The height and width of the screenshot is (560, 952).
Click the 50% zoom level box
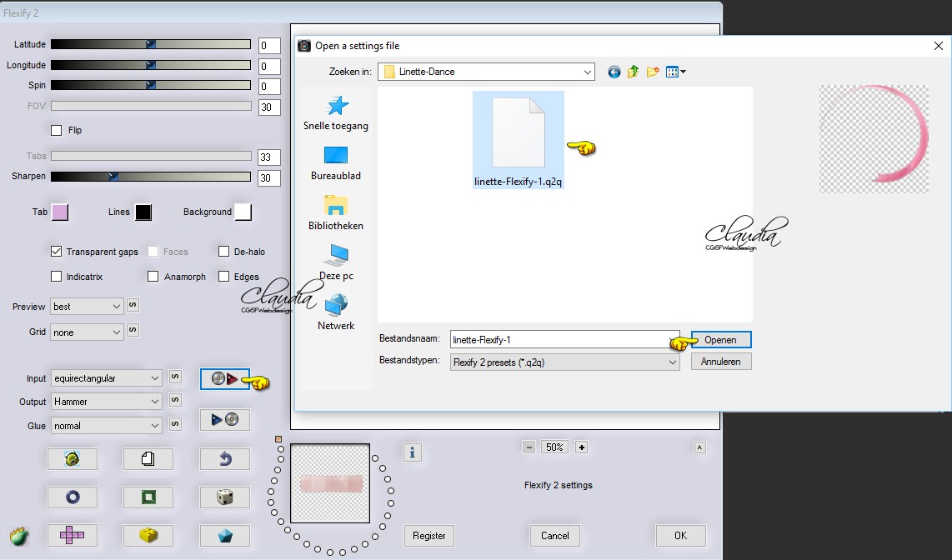pos(554,447)
